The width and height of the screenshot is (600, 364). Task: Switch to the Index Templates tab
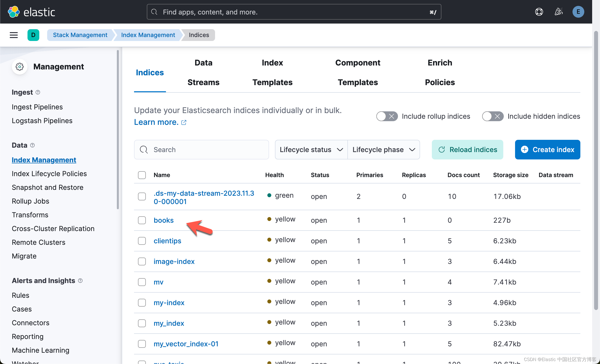pos(272,73)
